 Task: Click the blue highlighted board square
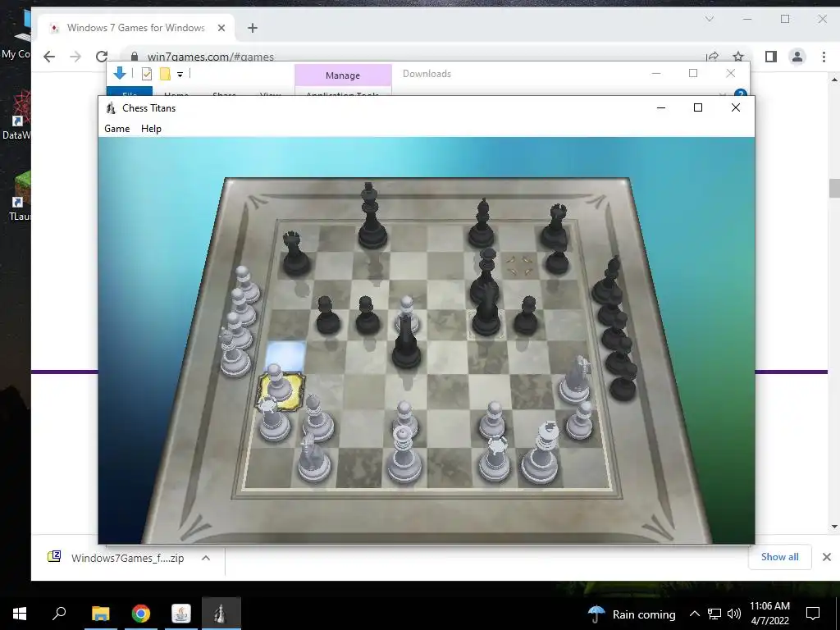[285, 356]
